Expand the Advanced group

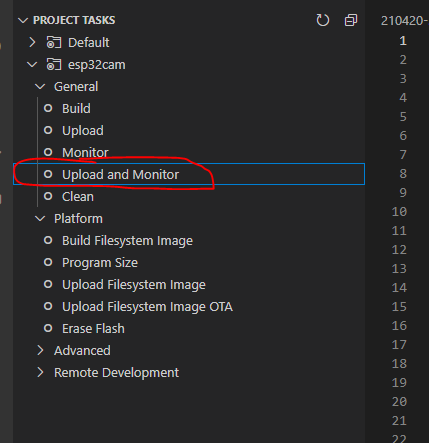click(82, 351)
